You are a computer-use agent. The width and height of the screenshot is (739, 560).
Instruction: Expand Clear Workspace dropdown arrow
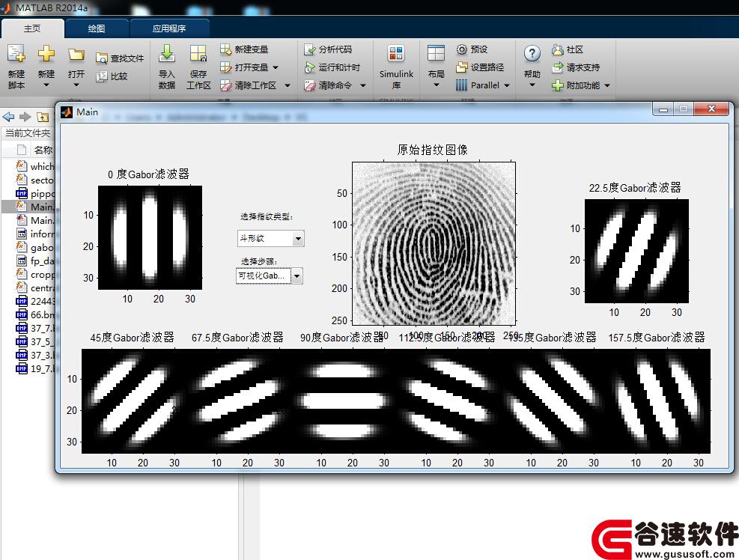click(287, 86)
